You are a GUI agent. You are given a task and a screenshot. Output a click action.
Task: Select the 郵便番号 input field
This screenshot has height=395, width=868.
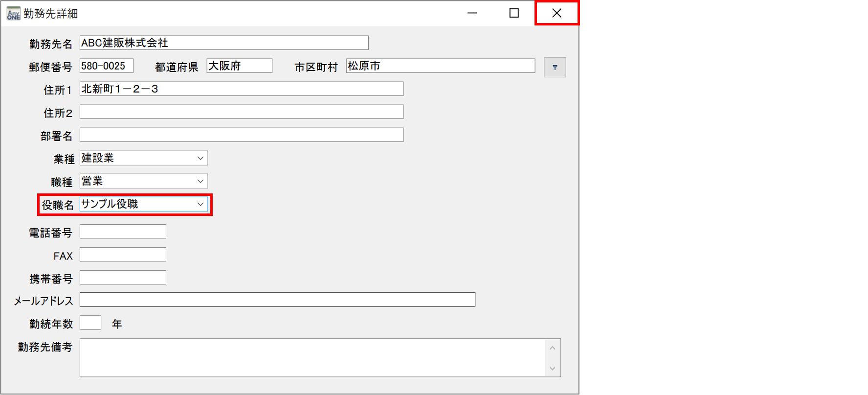point(106,66)
